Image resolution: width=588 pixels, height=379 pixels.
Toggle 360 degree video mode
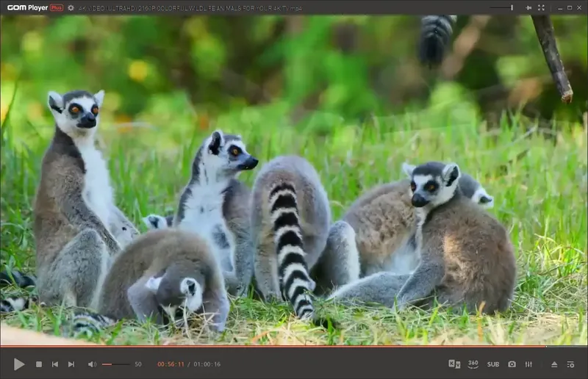[473, 364]
